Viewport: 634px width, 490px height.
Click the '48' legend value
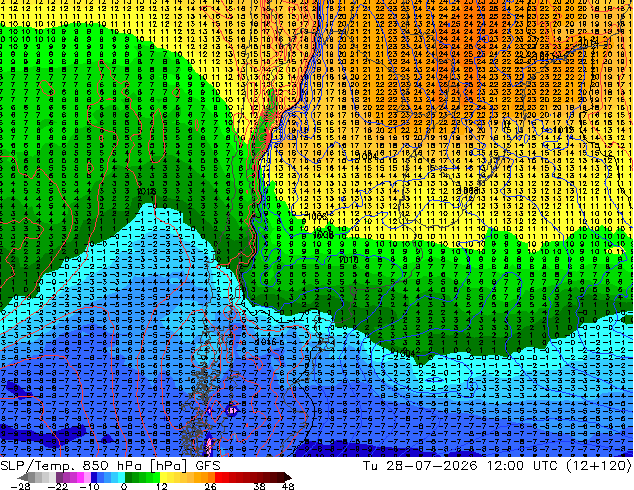pos(288,486)
